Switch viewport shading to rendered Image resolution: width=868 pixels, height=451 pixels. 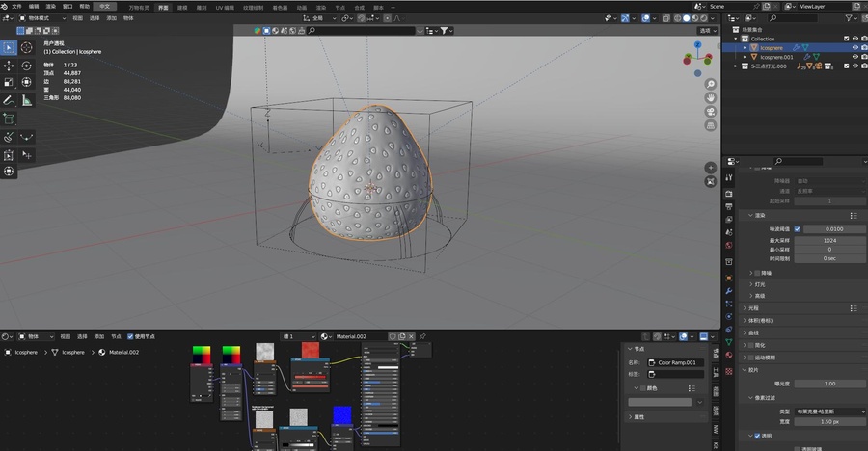[704, 18]
